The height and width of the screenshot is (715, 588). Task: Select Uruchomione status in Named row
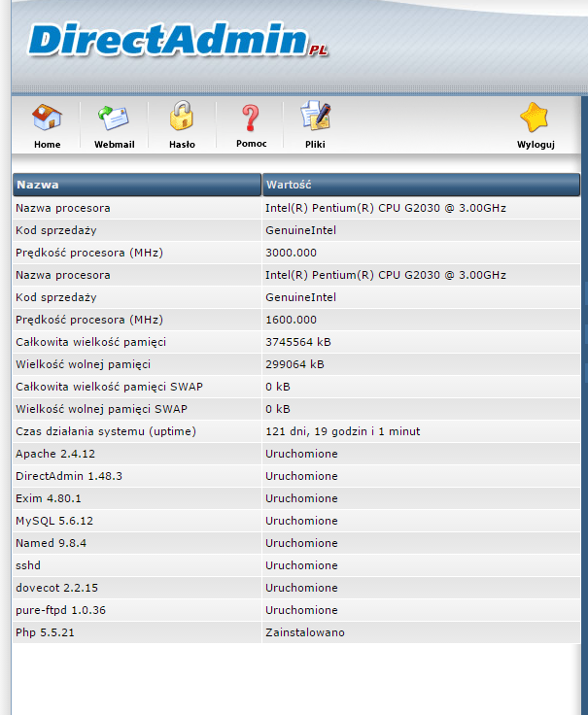pyautogui.click(x=301, y=543)
